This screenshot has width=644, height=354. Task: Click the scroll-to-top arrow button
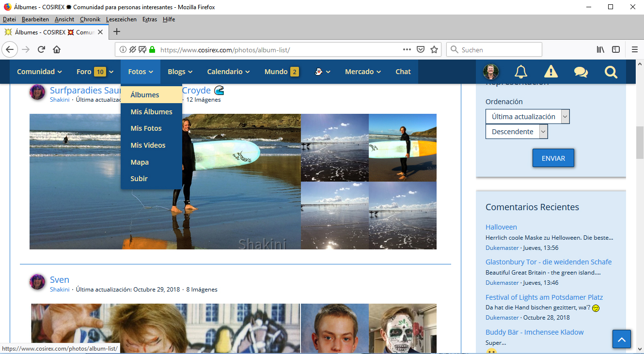pos(622,339)
